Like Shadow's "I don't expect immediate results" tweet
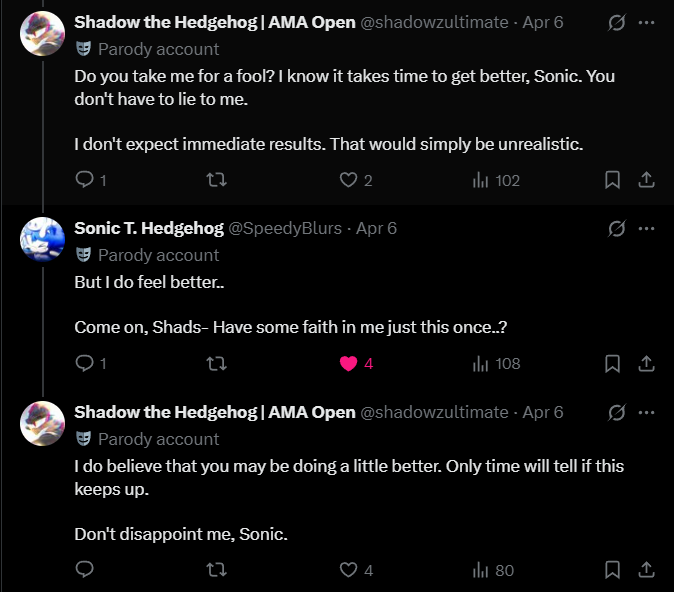The width and height of the screenshot is (674, 592). coord(348,180)
